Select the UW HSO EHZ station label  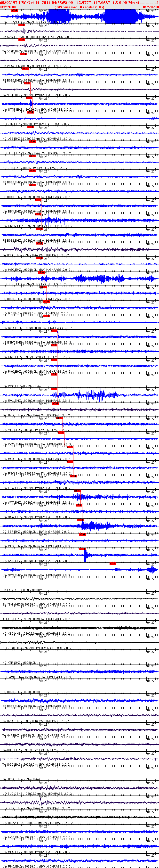pyautogui.click(x=12, y=270)
